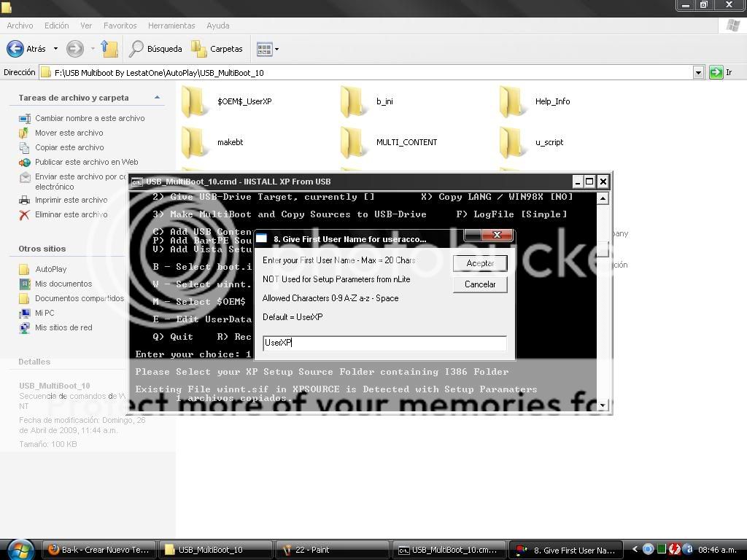
Task: Click Cambiar nombre a este archivo
Action: (x=90, y=118)
